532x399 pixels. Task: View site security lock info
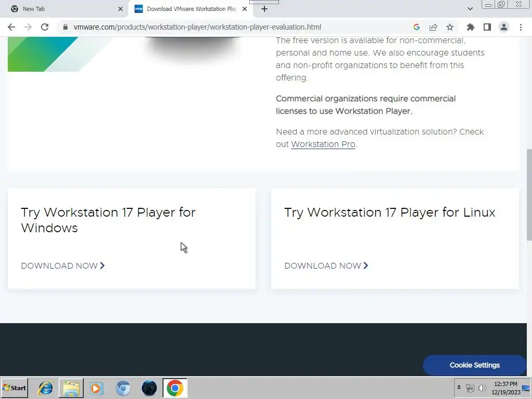pos(65,27)
